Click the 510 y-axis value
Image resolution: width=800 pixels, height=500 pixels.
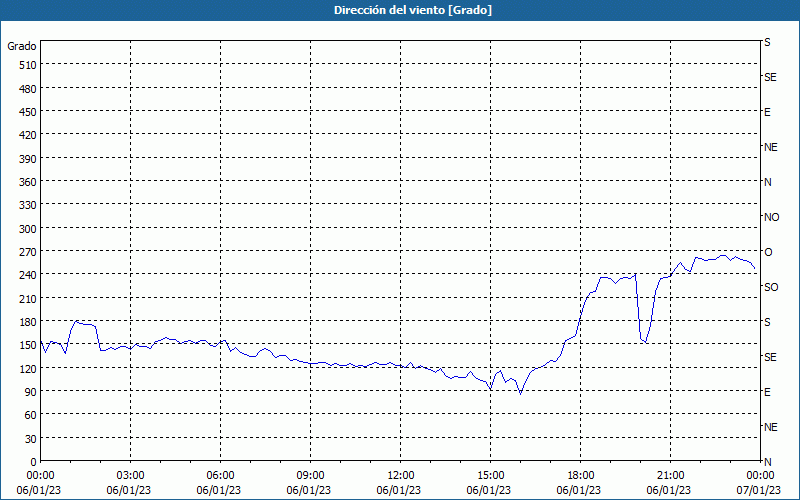[x=29, y=65]
